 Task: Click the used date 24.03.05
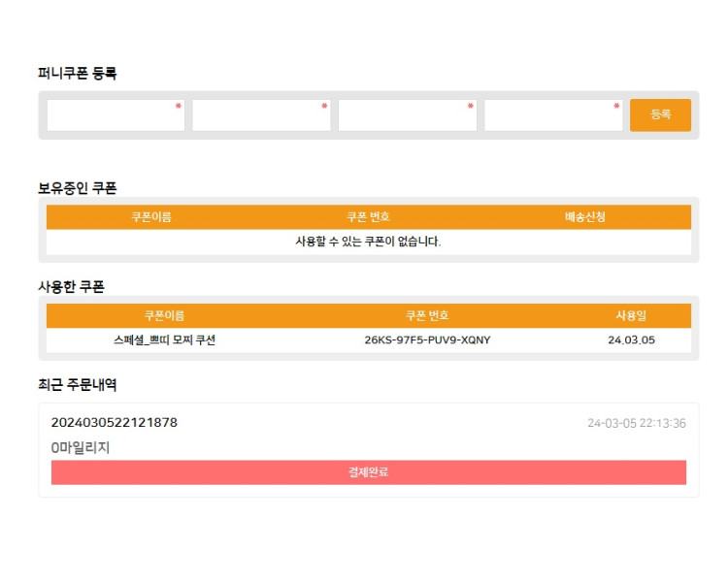tap(631, 340)
